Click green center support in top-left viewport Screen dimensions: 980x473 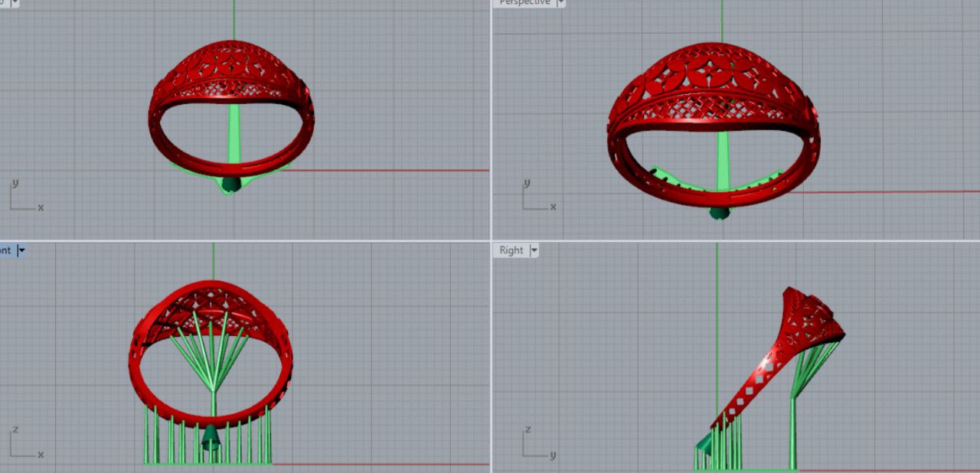pos(234,134)
